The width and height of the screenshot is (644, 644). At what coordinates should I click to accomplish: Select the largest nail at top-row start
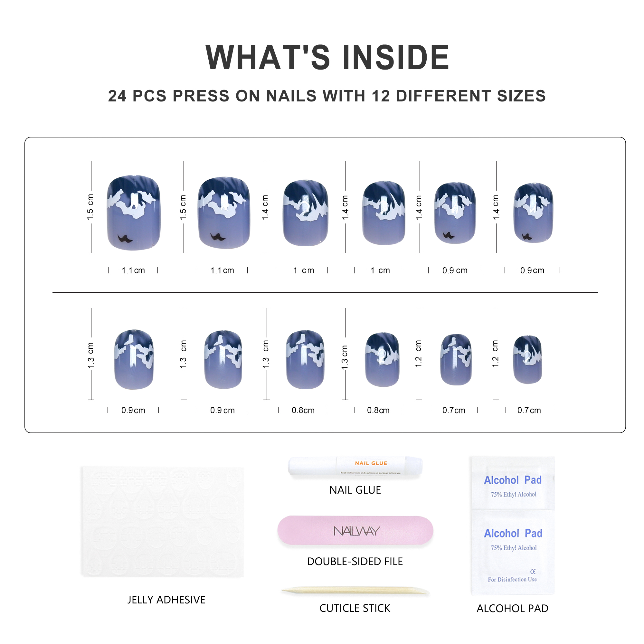(134, 212)
